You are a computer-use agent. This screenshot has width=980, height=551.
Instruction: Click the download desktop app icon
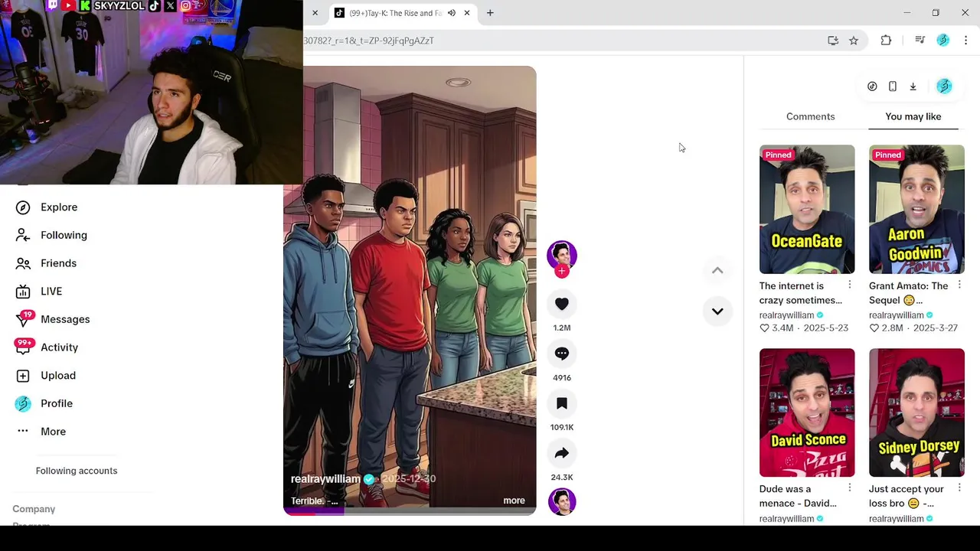pyautogui.click(x=913, y=86)
